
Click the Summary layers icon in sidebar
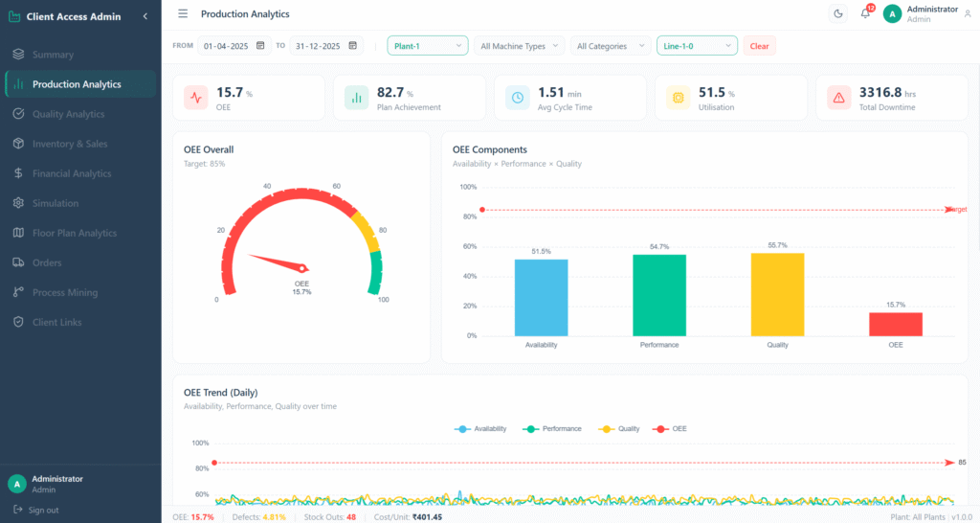18,55
